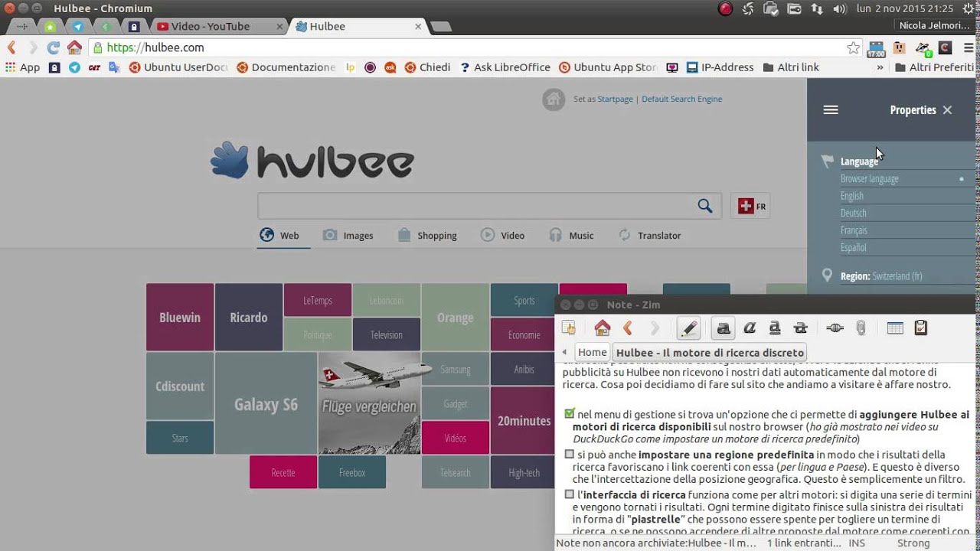Switch to Images search tab

point(348,235)
